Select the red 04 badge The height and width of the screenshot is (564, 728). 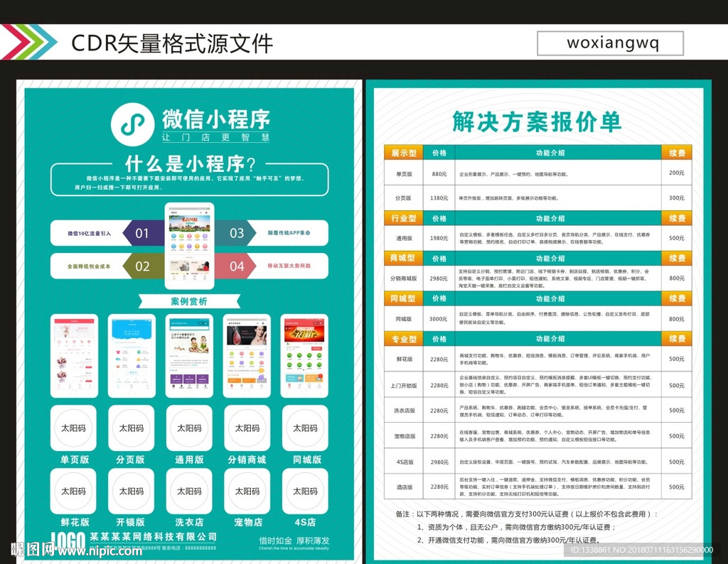pyautogui.click(x=237, y=266)
